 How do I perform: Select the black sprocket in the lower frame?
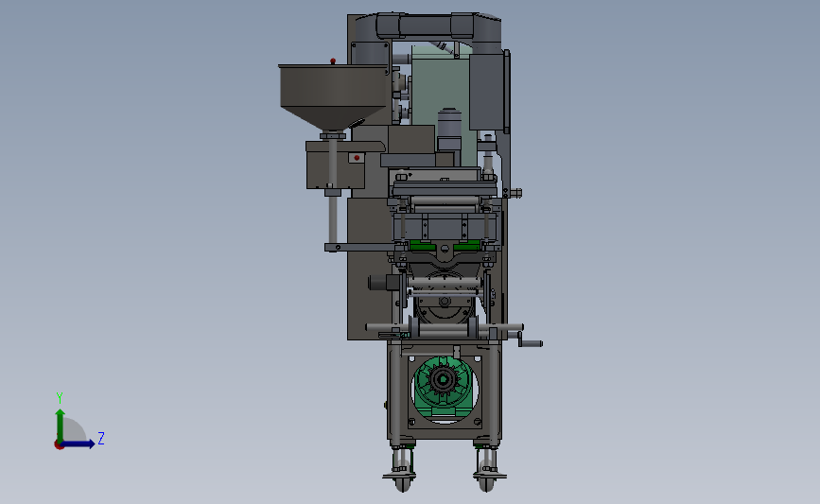(x=443, y=379)
